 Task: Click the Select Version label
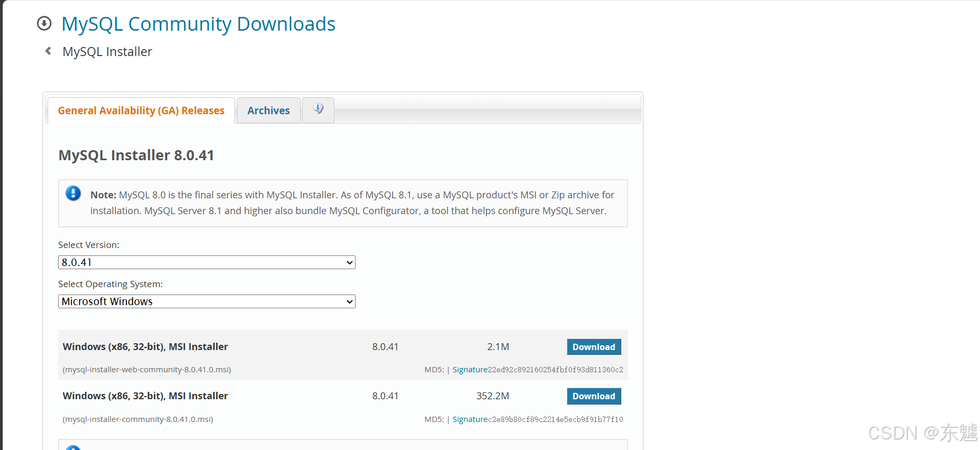(89, 245)
